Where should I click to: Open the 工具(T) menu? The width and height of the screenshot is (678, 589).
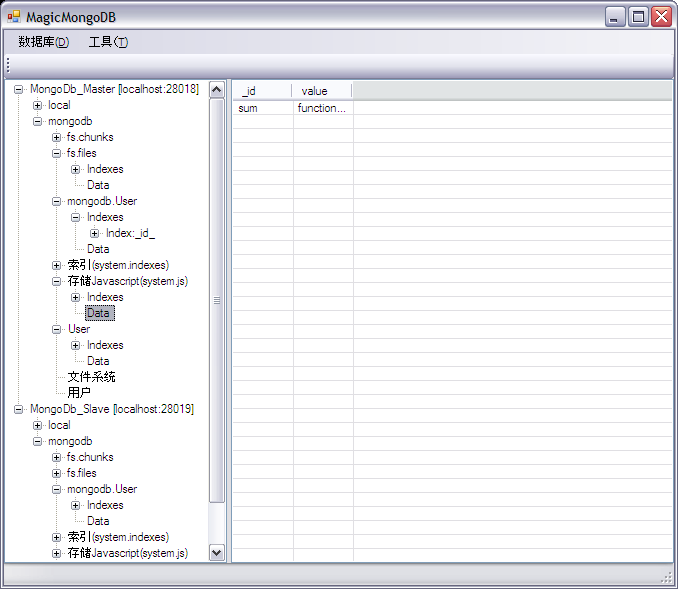108,42
